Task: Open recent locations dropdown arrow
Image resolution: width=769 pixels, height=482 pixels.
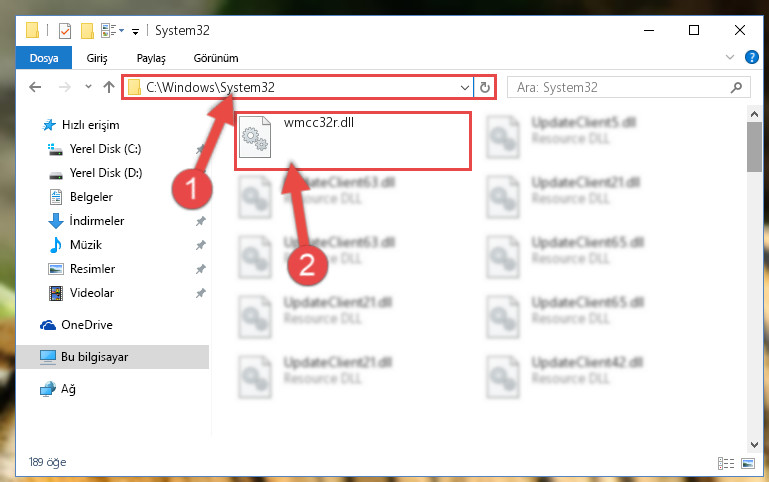Action: point(88,87)
